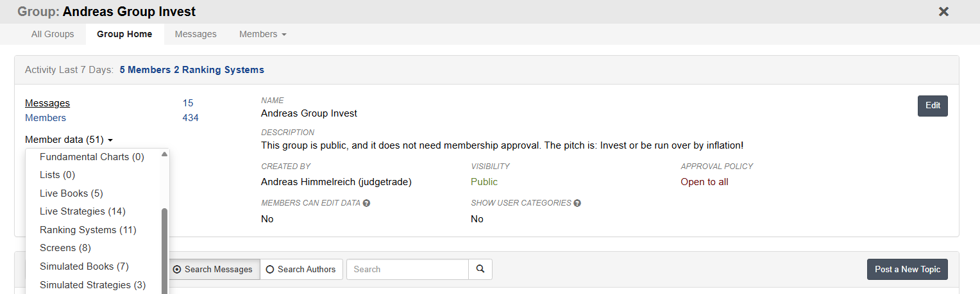Close the group panel with X icon
The image size is (980, 294).
pos(943,12)
